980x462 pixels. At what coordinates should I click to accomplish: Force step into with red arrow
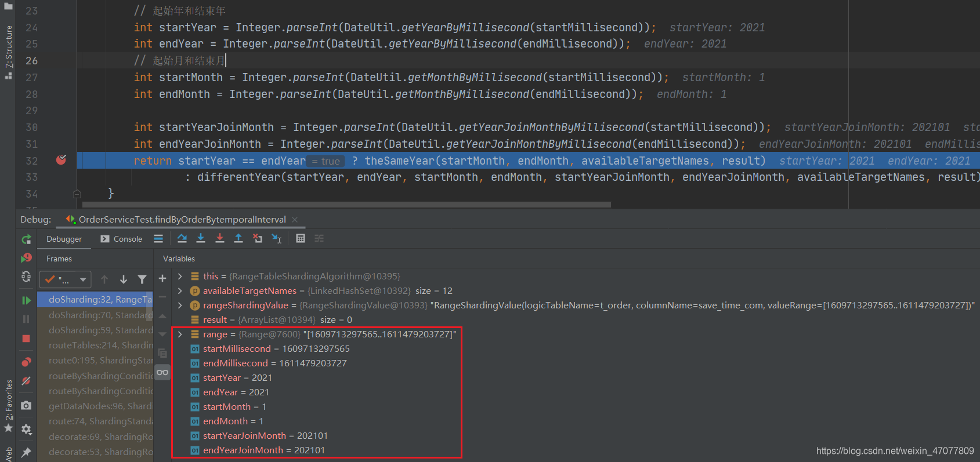[219, 238]
